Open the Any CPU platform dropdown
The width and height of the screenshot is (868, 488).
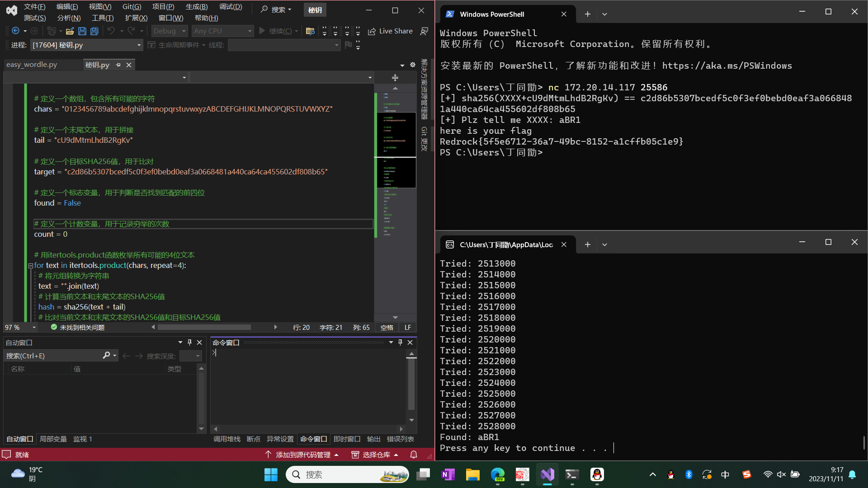(x=222, y=31)
